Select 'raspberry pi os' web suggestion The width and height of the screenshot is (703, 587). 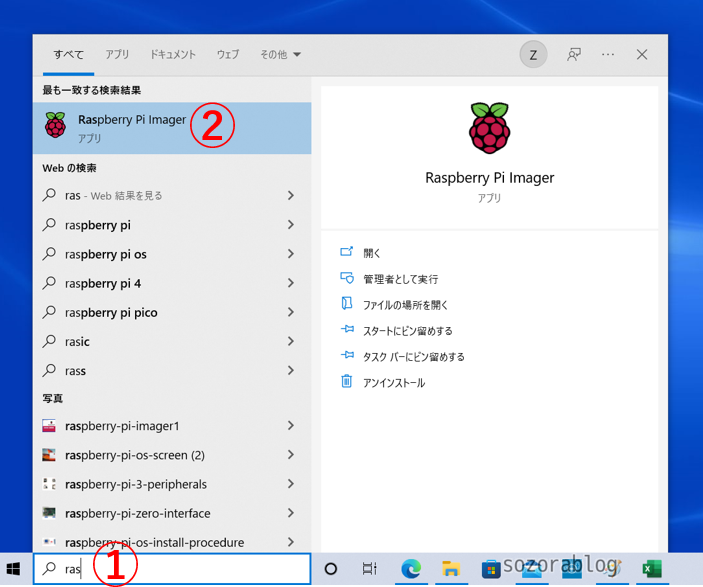[172, 254]
